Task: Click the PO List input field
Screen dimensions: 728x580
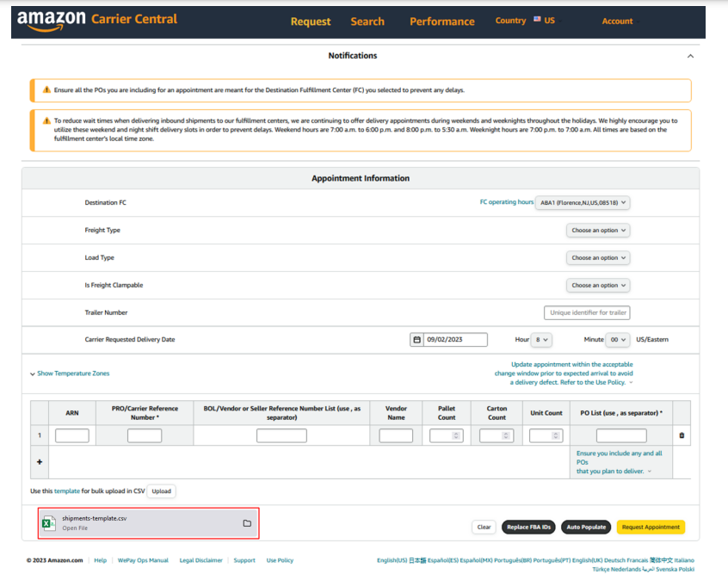Action: (621, 435)
